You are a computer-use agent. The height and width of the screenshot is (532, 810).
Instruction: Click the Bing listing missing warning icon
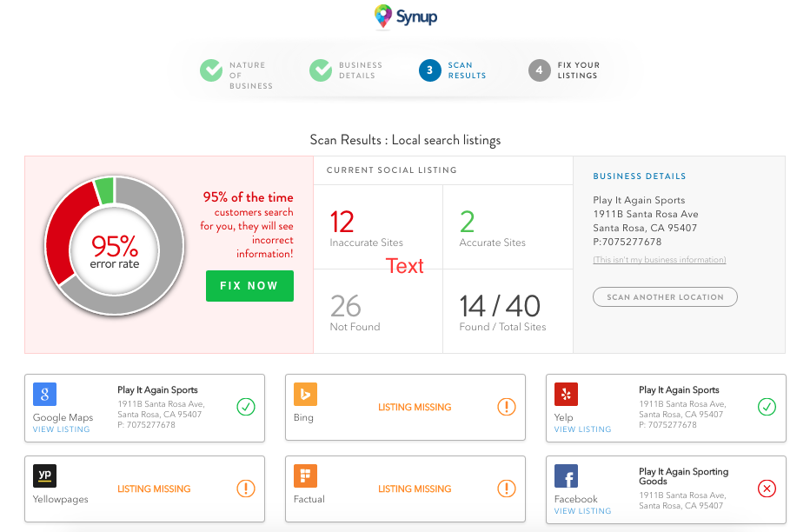pyautogui.click(x=507, y=407)
